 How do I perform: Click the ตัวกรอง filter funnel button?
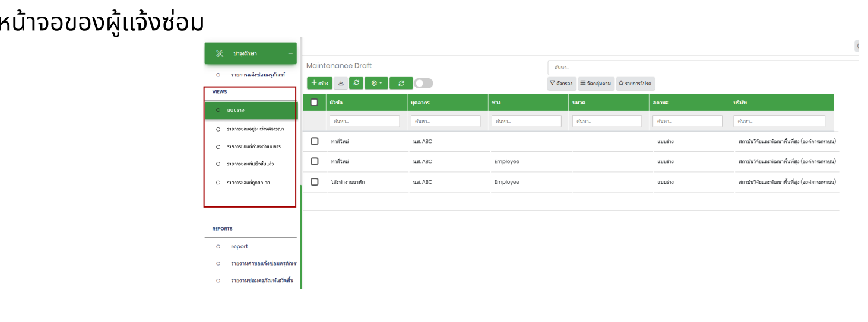561,84
